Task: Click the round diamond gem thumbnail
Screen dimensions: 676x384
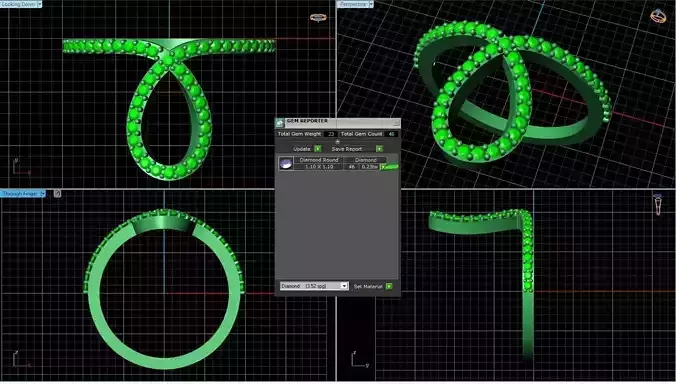Action: coord(285,164)
